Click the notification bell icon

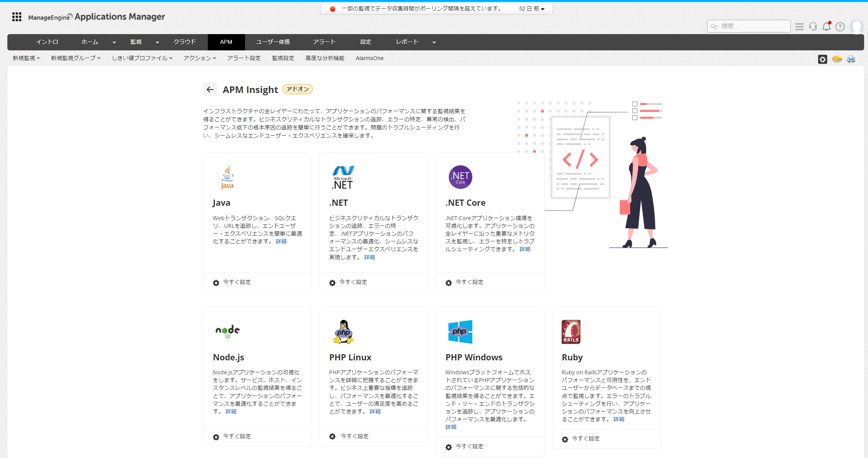coord(826,26)
